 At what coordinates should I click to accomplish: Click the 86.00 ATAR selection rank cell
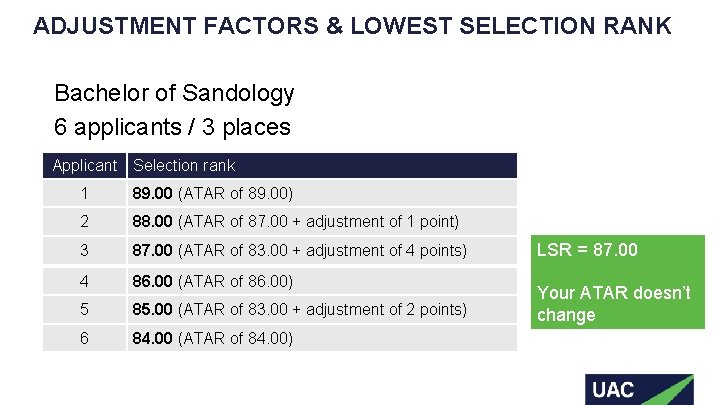(212, 281)
